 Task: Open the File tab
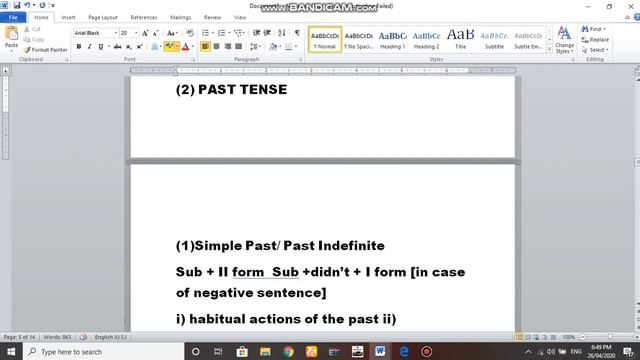[13, 17]
